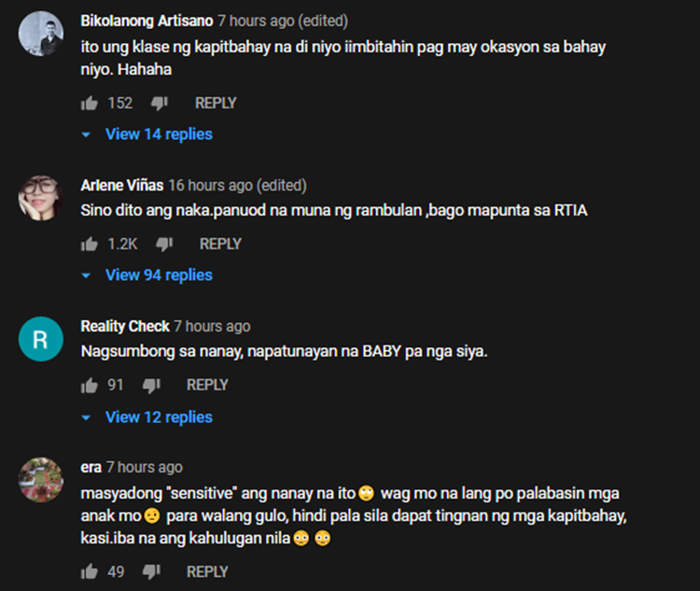The width and height of the screenshot is (700, 591).
Task: Open era's channel name link
Action: (x=91, y=468)
